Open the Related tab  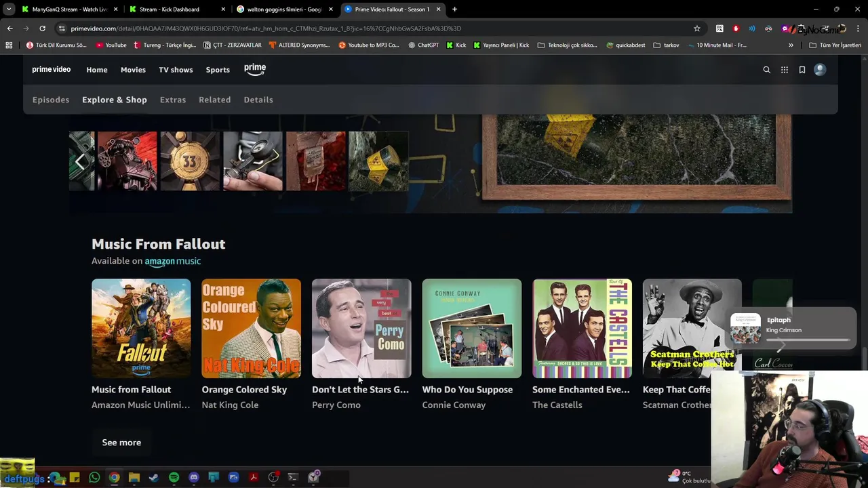pyautogui.click(x=215, y=100)
